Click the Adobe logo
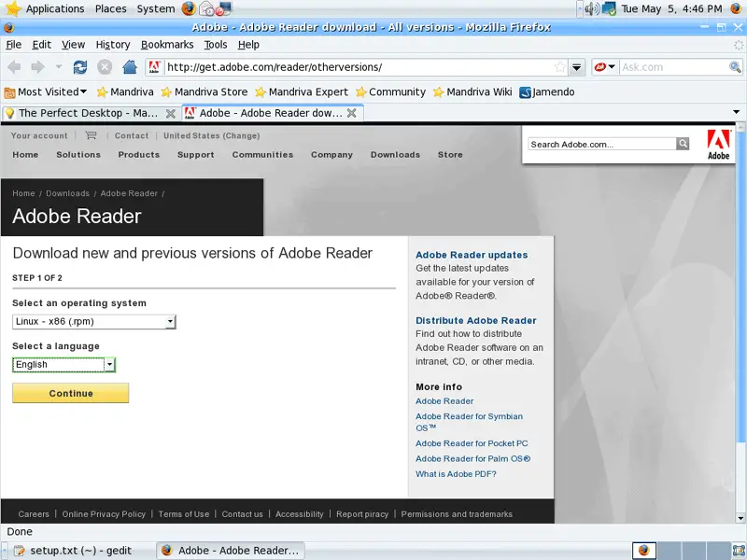The width and height of the screenshot is (747, 560). (718, 145)
